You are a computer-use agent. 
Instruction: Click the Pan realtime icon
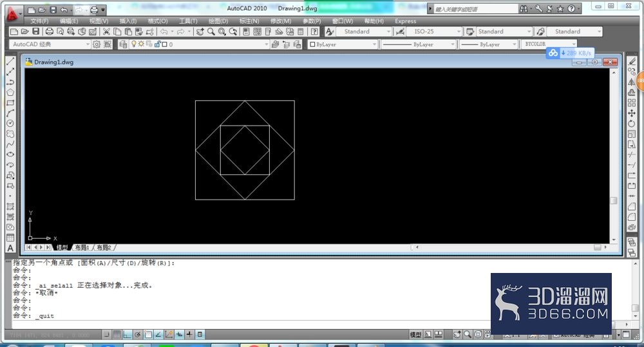[200, 32]
